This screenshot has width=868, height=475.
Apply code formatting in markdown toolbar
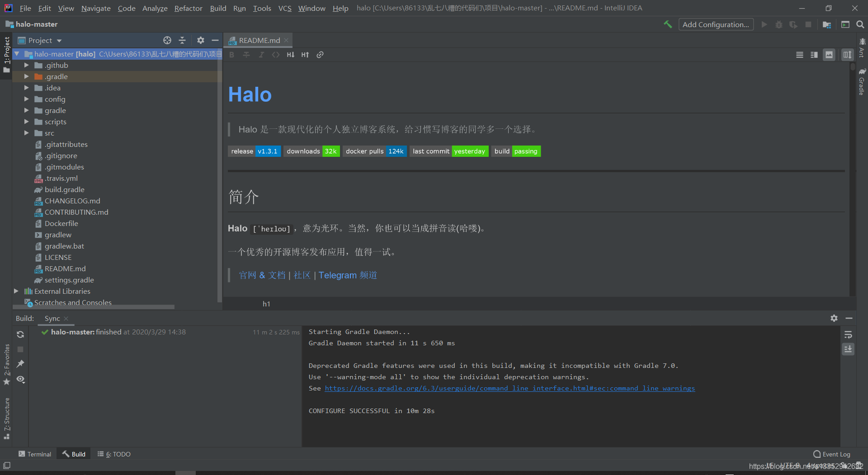point(276,55)
